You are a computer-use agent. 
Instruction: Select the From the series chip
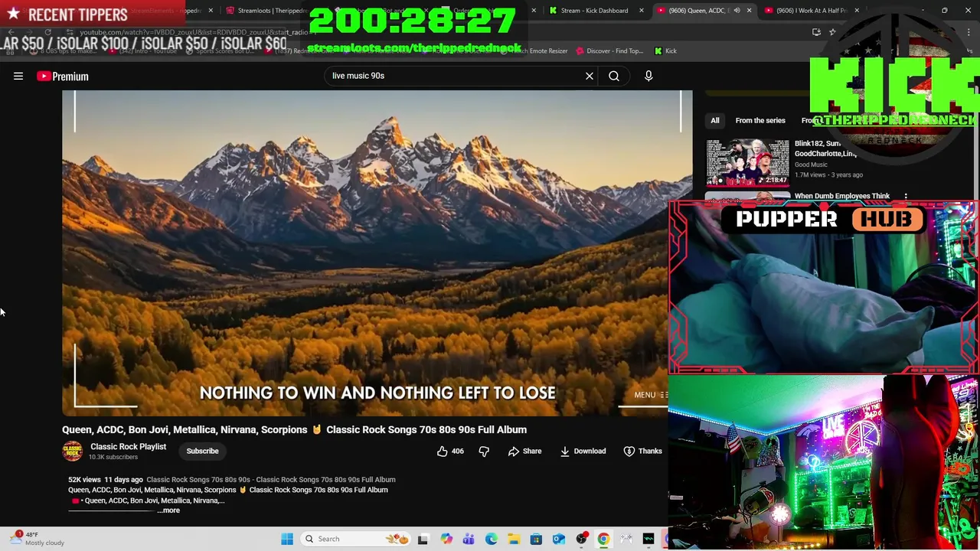coord(760,120)
